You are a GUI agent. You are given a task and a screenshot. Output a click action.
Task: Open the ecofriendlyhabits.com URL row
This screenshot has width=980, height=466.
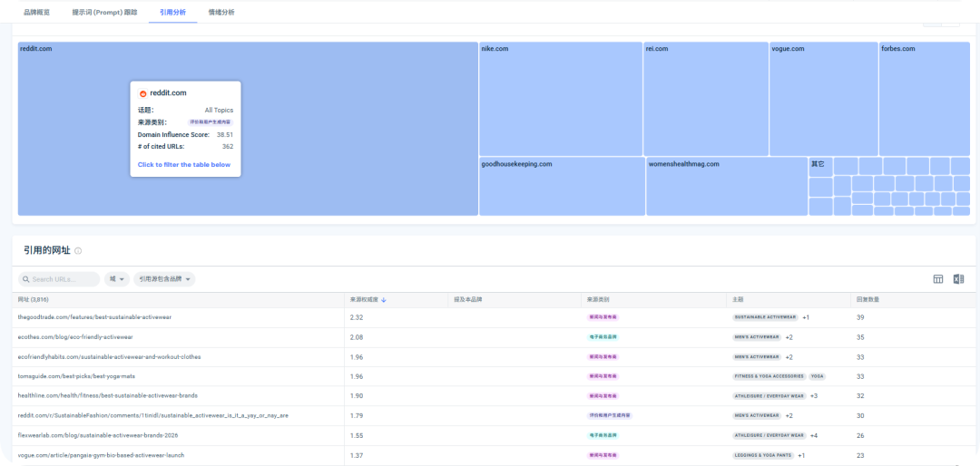(x=110, y=356)
